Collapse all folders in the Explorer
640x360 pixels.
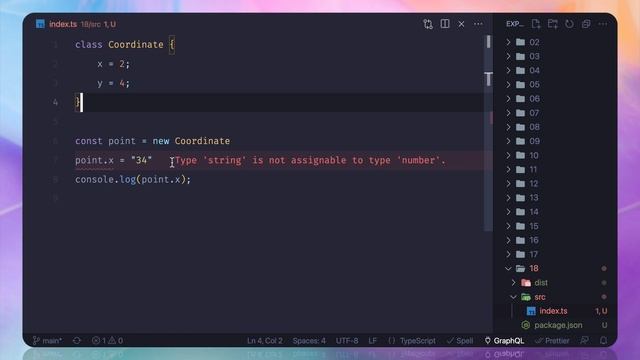[x=586, y=24]
